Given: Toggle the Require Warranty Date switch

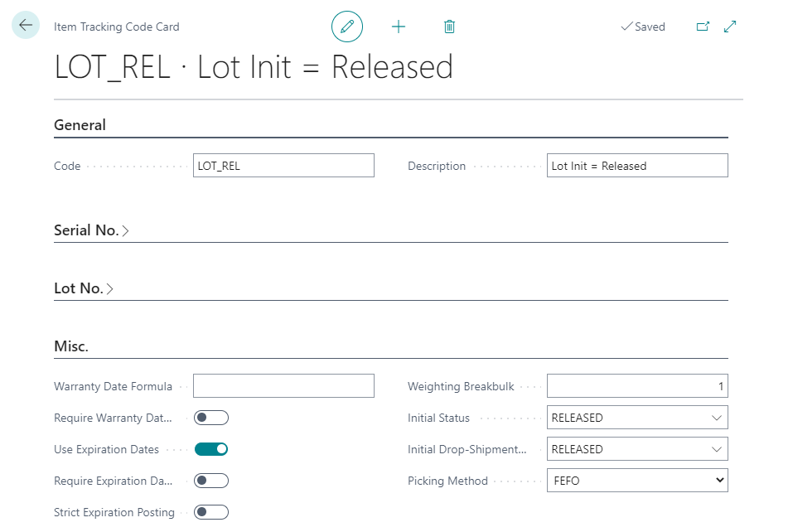Looking at the screenshot, I should click(211, 418).
